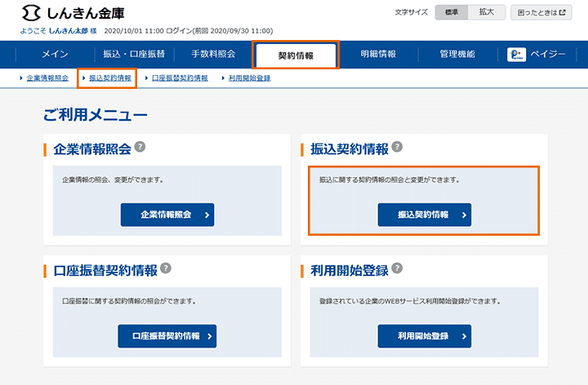Set text size to 拡大
The height and width of the screenshot is (385, 588).
487,12
